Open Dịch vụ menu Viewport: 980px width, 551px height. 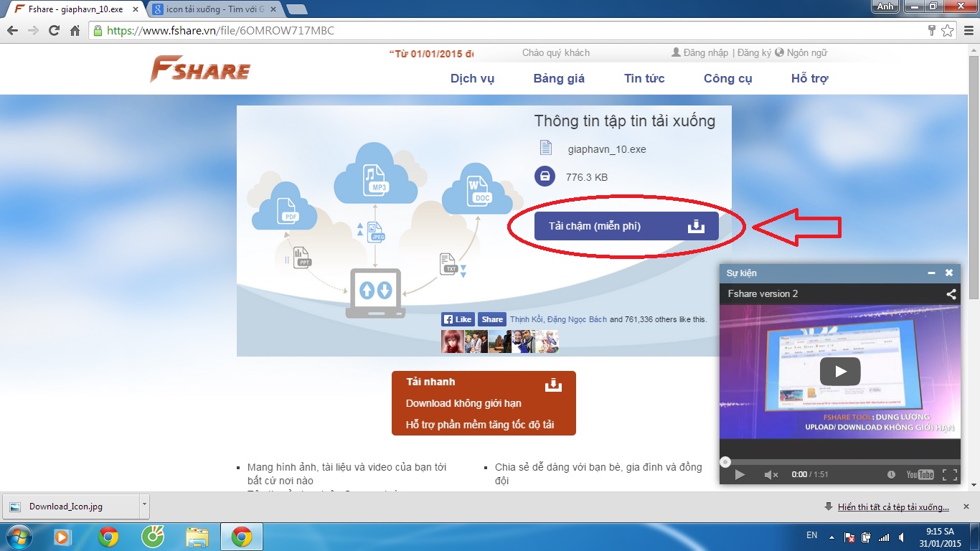[472, 79]
